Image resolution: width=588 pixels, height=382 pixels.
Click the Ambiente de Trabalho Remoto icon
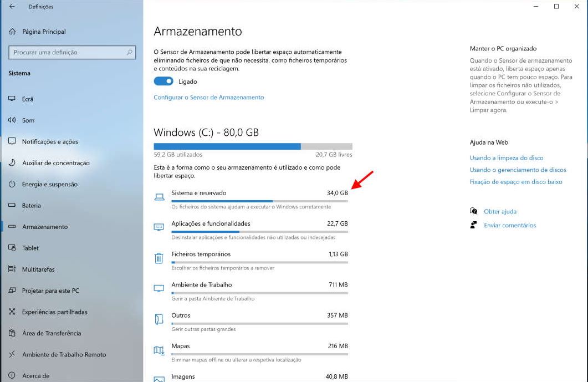tap(12, 354)
